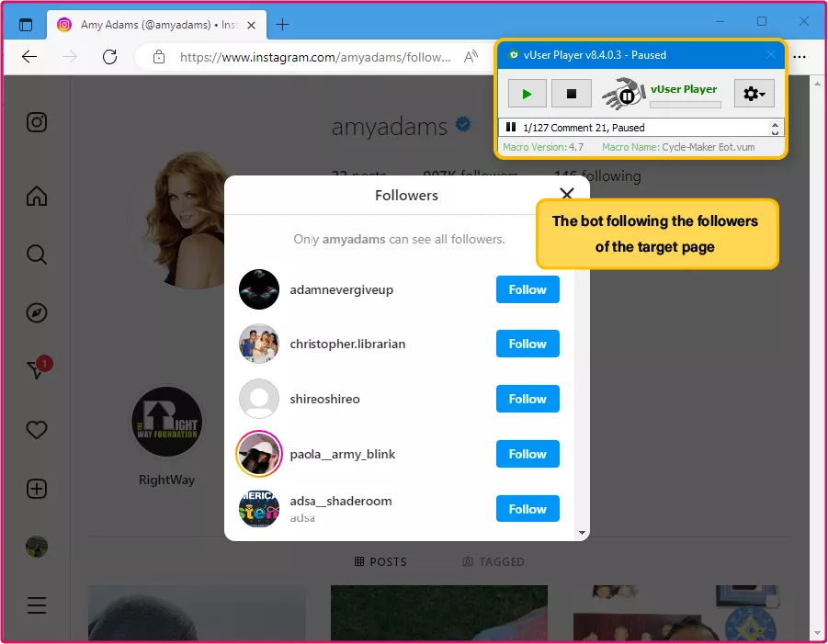828x644 pixels.
Task: Follow adsa__shaderoom
Action: tap(527, 509)
